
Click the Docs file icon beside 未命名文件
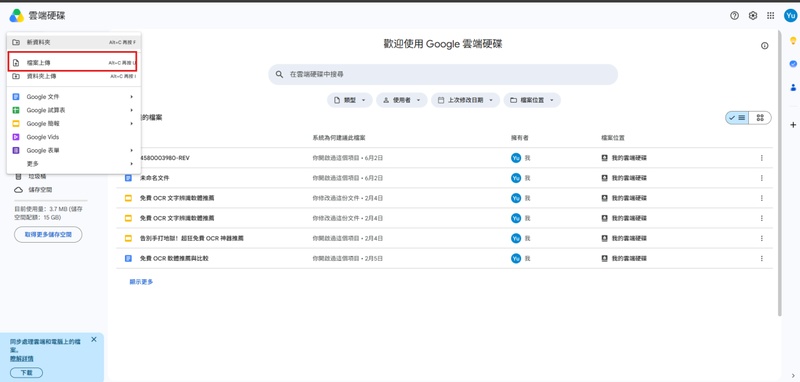(129, 178)
